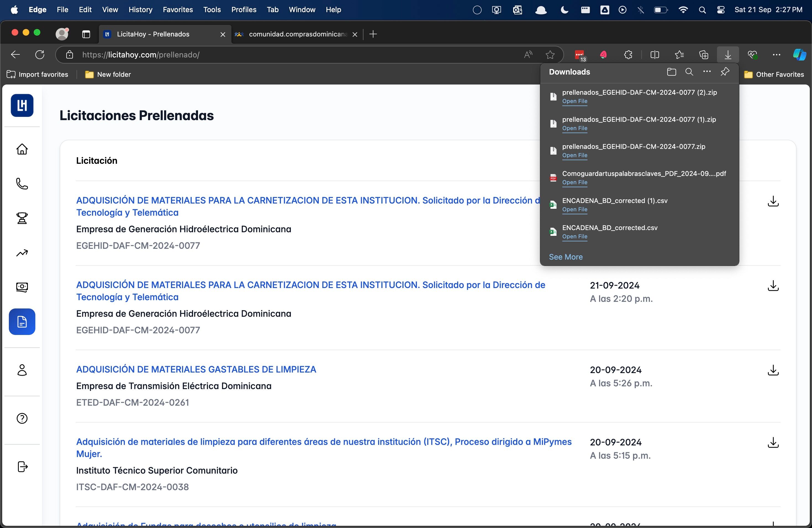The image size is (812, 528).
Task: Download the ETED-DAF-CM-2024-0261 prellenado files
Action: pos(773,370)
